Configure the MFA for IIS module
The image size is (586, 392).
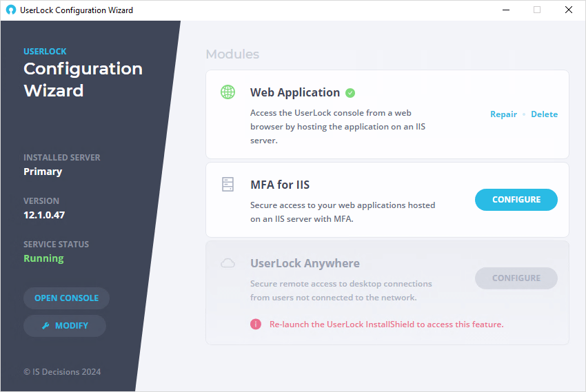click(516, 200)
